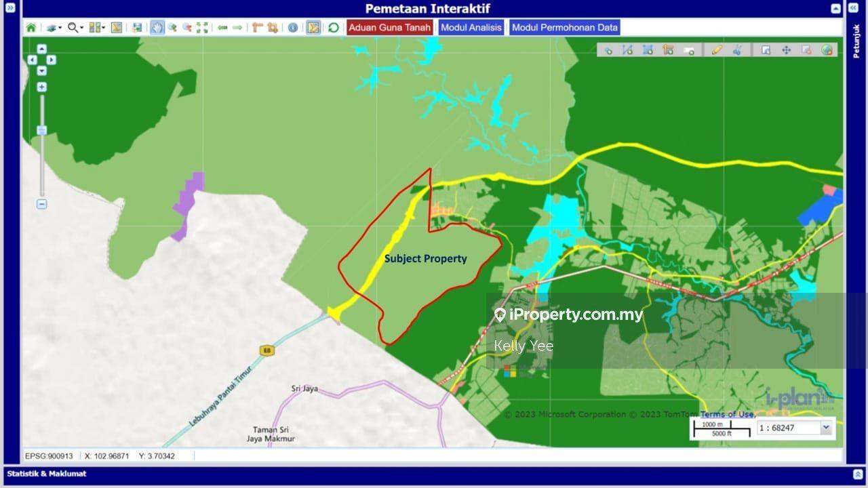Click the full extent zoom arrows icon
The width and height of the screenshot is (868, 488).
(202, 28)
